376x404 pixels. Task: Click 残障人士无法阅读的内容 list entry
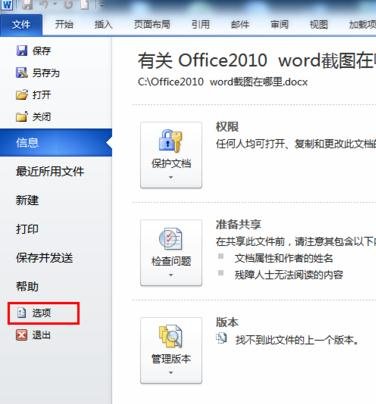click(x=289, y=275)
